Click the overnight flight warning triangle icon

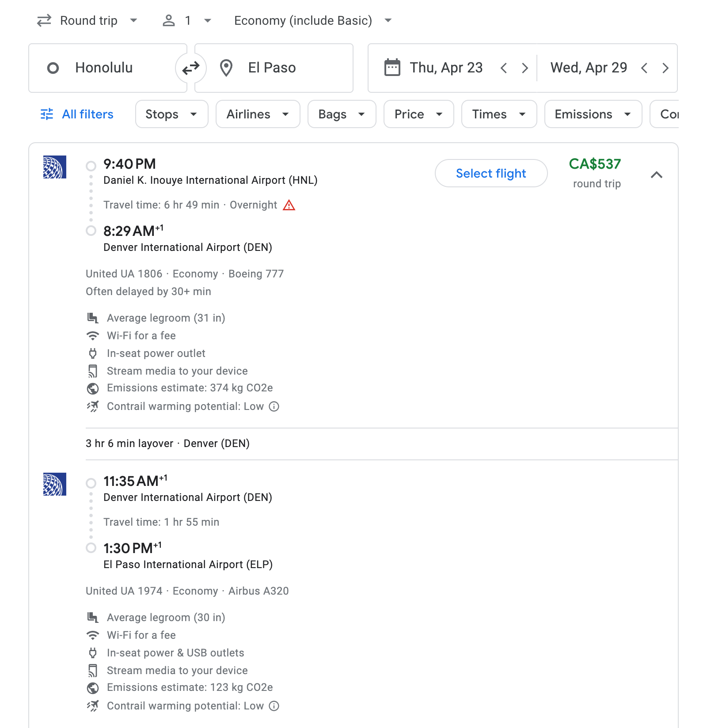289,205
